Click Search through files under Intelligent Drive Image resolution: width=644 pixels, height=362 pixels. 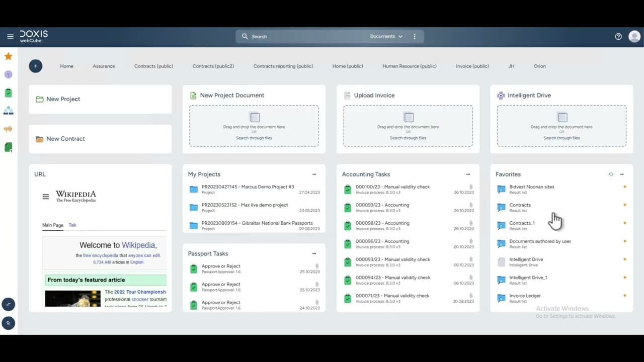pyautogui.click(x=561, y=138)
